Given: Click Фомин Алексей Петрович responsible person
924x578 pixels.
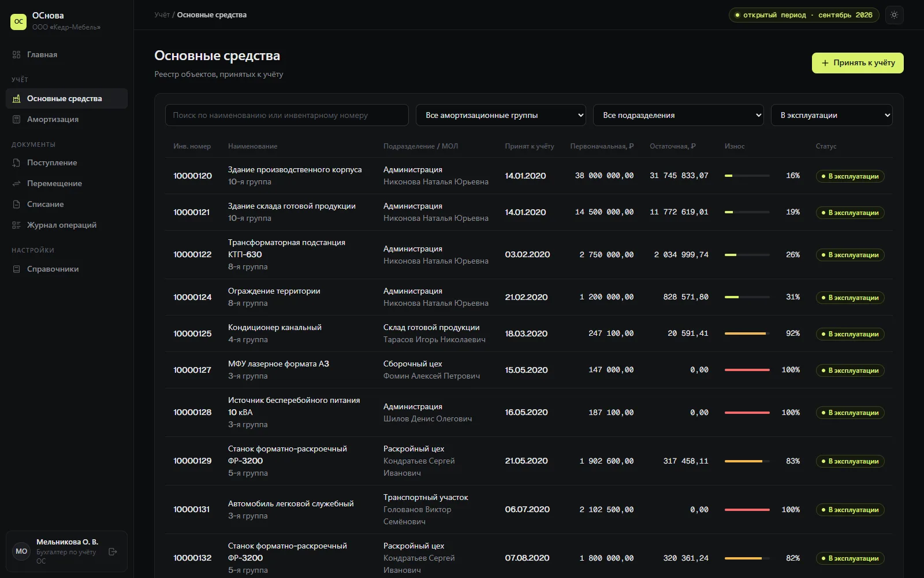Looking at the screenshot, I should (431, 376).
